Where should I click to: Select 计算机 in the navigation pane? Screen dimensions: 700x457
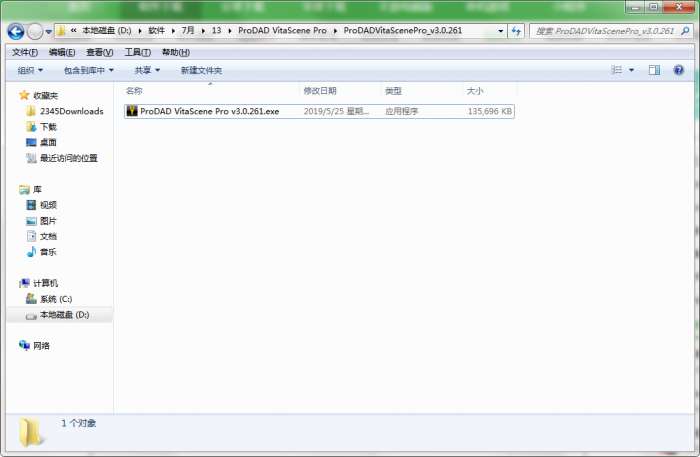(46, 283)
